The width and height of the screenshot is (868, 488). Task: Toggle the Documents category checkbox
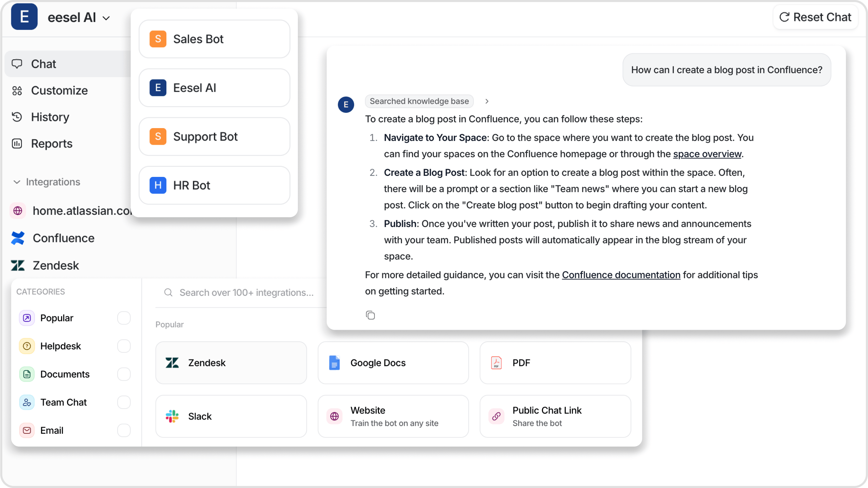pyautogui.click(x=124, y=374)
